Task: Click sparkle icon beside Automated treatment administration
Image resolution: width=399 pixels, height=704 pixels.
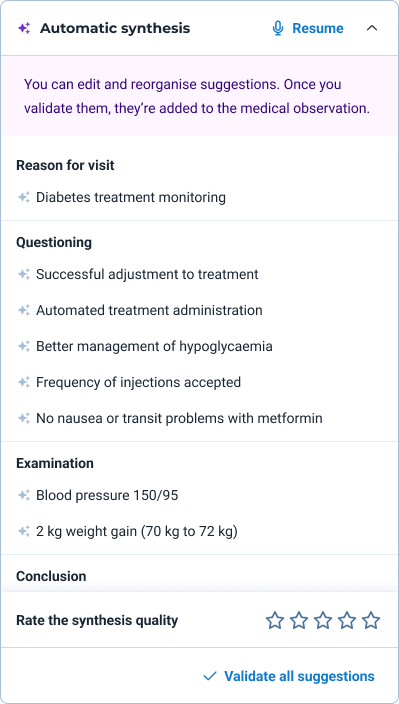Action: (x=24, y=310)
